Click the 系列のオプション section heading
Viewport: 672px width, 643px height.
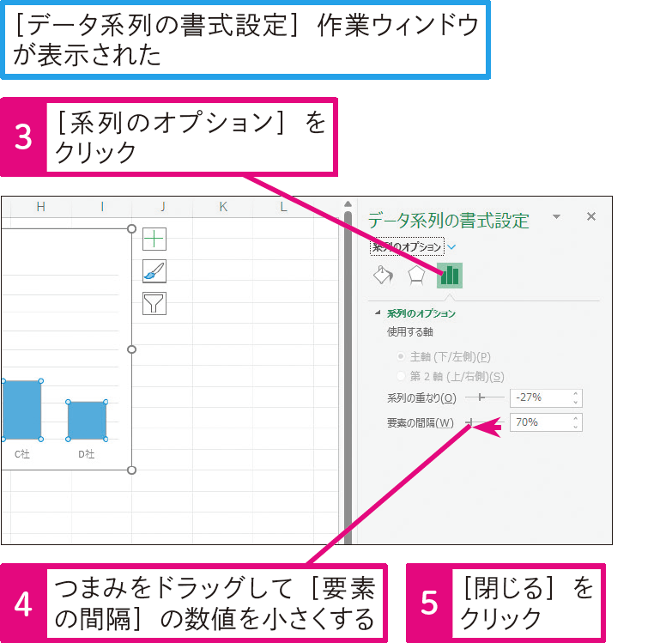pyautogui.click(x=421, y=313)
